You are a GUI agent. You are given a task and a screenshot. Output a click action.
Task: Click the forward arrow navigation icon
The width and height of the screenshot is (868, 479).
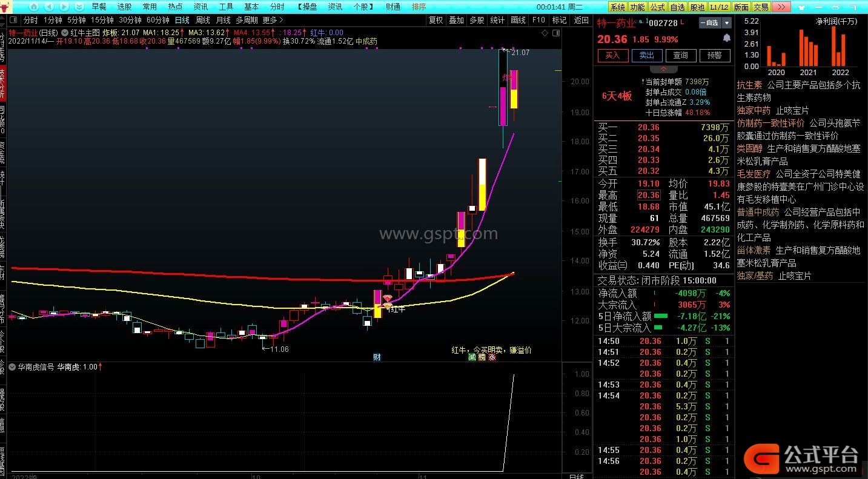[x=63, y=7]
